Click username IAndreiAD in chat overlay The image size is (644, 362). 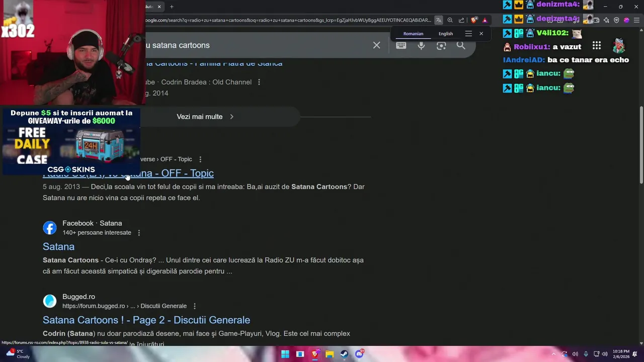(x=523, y=60)
